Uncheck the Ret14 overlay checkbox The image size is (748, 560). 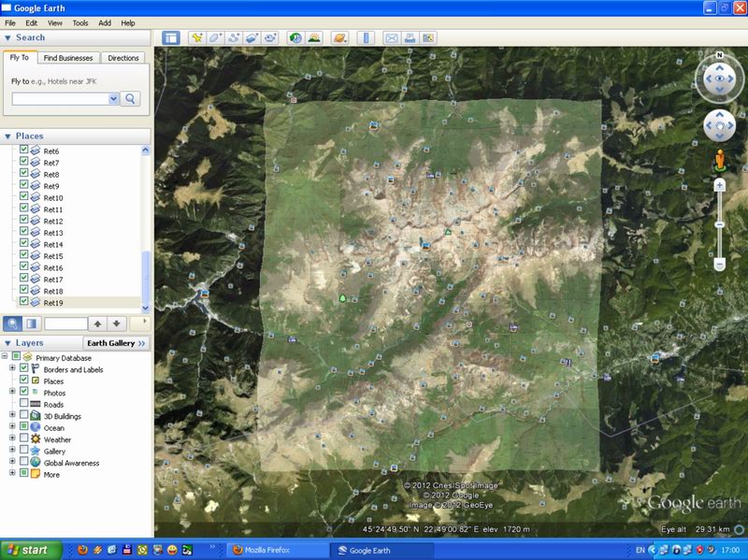(x=24, y=243)
